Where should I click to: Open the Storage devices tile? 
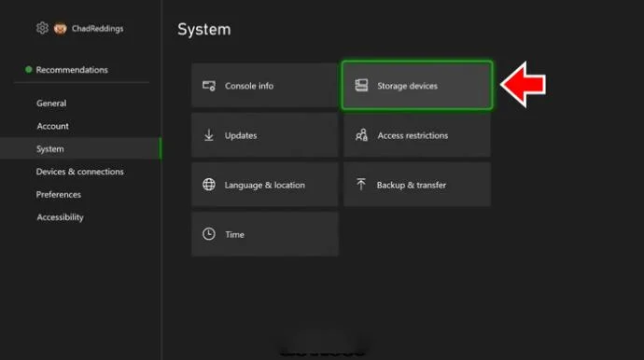coord(417,86)
